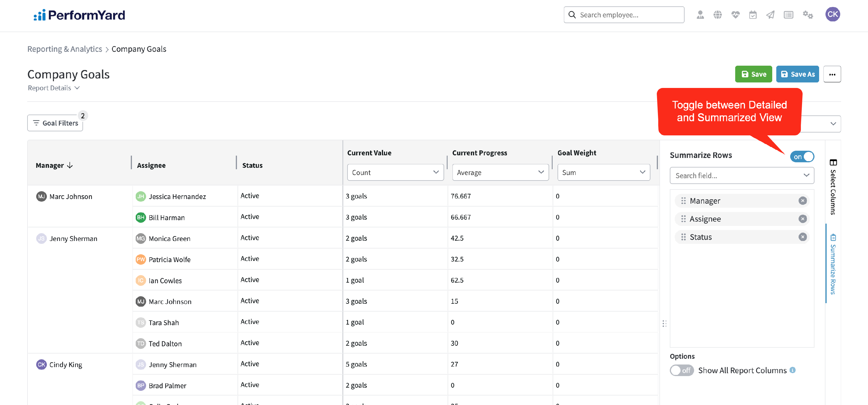Open the calendar check icon
Screen dimensions: 868x405
(753, 15)
